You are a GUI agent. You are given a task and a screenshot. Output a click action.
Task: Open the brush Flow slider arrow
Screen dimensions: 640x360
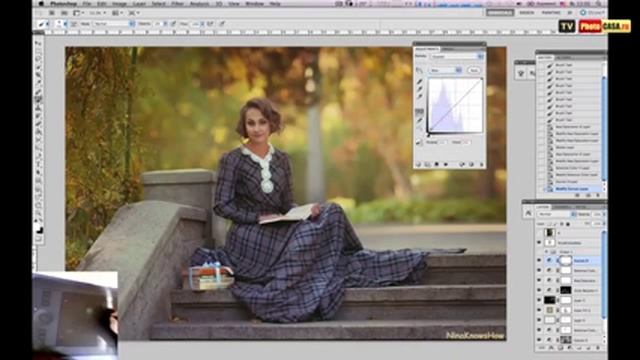tap(202, 24)
